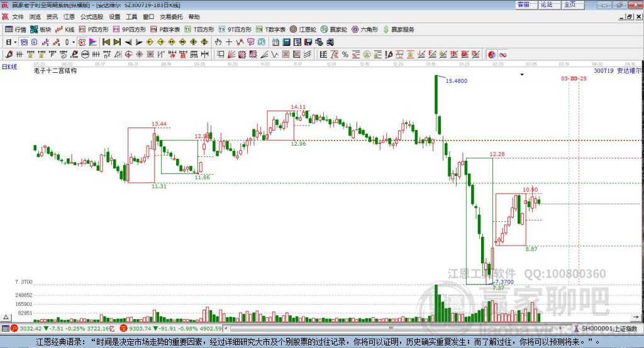This screenshot has height=348, width=644.
Task: Click the network computers icon
Action: click(319, 42)
